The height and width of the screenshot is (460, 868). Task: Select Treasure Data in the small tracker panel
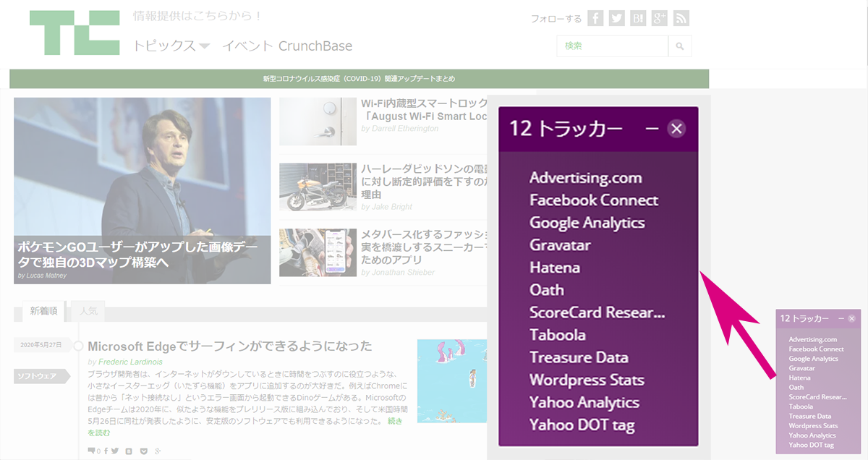tap(809, 416)
